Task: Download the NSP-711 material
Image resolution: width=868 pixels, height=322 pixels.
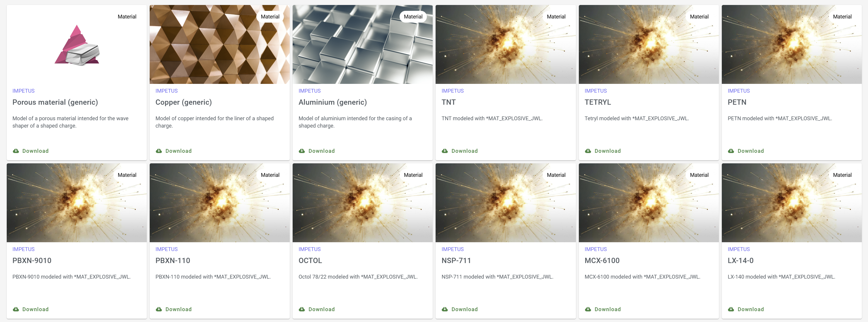Action: (x=460, y=309)
